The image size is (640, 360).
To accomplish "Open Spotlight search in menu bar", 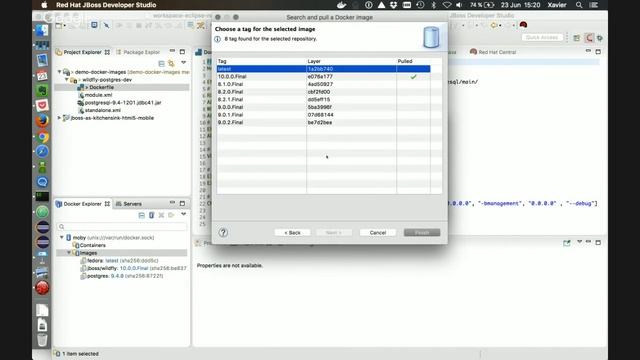I will click(579, 5).
